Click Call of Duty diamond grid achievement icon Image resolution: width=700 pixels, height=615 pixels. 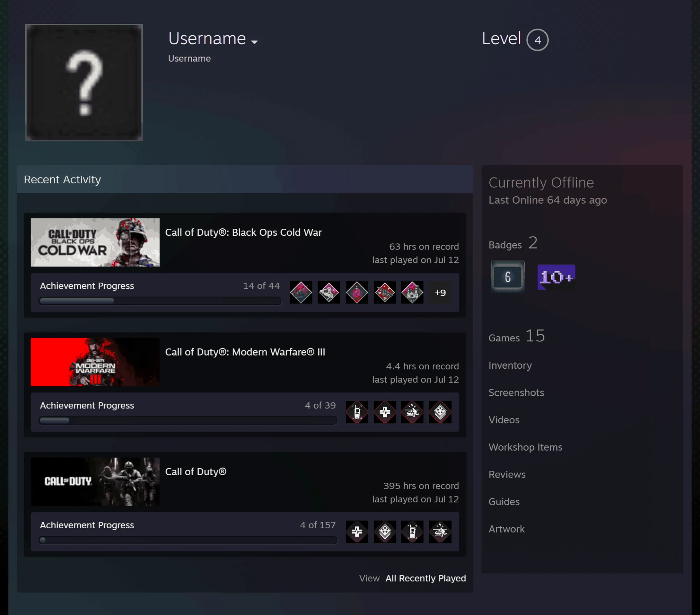(x=385, y=532)
